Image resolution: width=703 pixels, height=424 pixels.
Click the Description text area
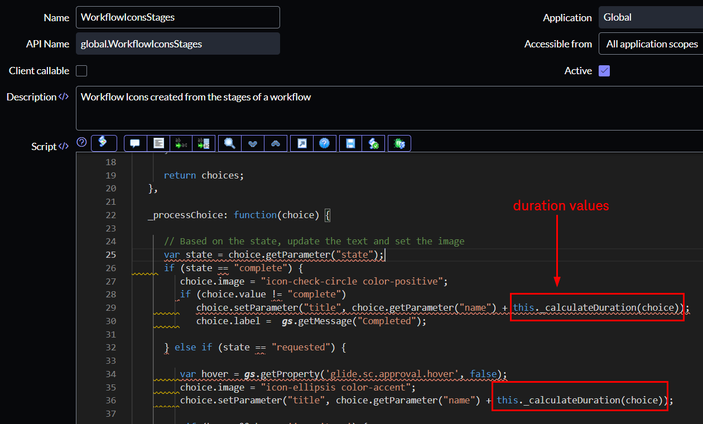point(388,107)
